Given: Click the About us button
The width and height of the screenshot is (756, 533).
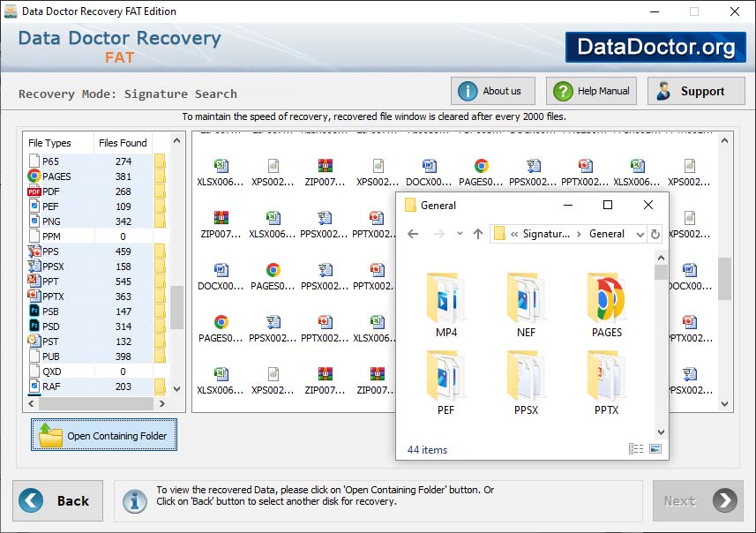Looking at the screenshot, I should click(493, 91).
